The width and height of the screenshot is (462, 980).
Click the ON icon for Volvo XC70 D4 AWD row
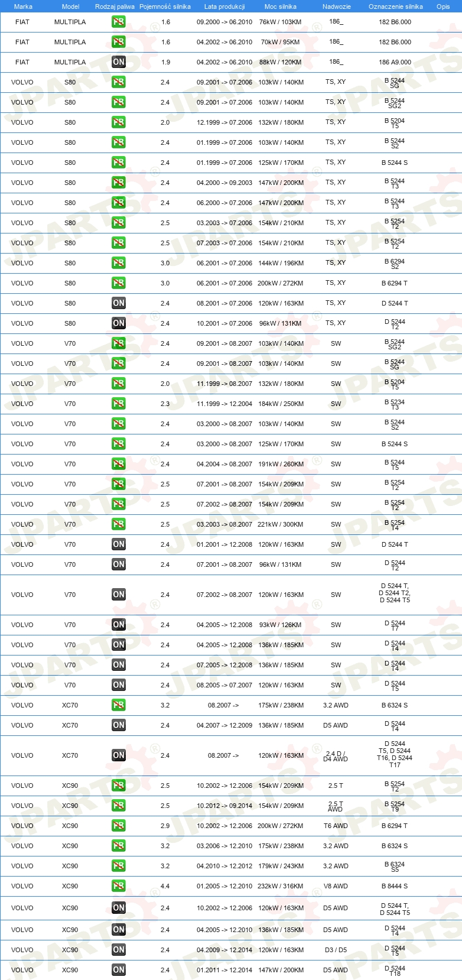tap(119, 755)
